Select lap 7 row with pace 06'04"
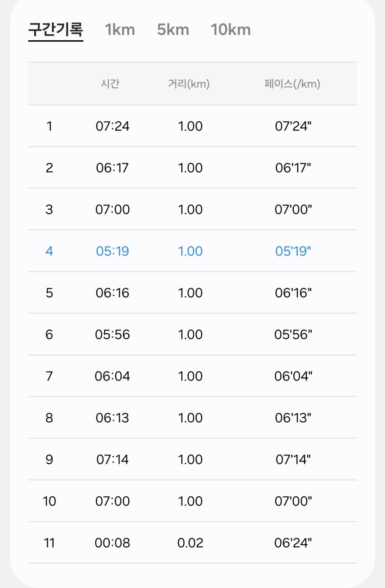 (192, 376)
